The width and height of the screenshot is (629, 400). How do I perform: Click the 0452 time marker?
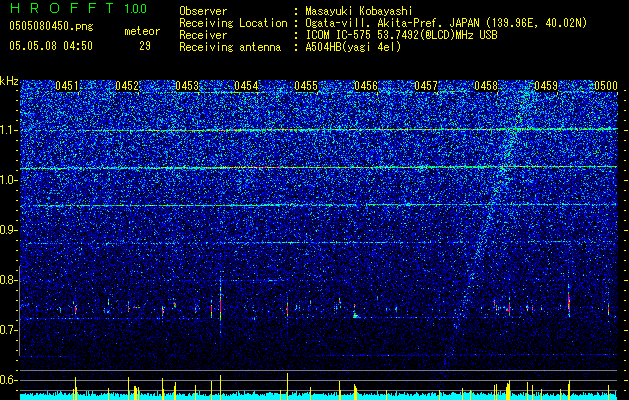(x=127, y=86)
